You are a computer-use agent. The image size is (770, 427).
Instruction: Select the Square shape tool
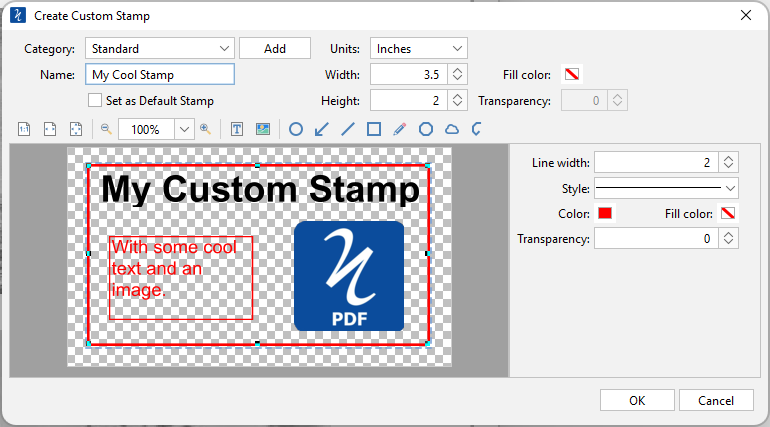coord(374,129)
